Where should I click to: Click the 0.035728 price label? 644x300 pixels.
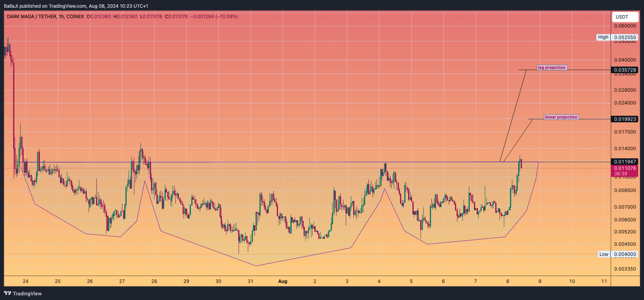(625, 70)
